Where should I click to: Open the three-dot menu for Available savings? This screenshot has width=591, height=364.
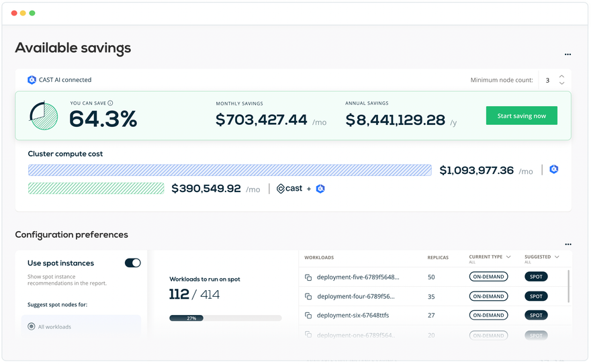click(567, 54)
